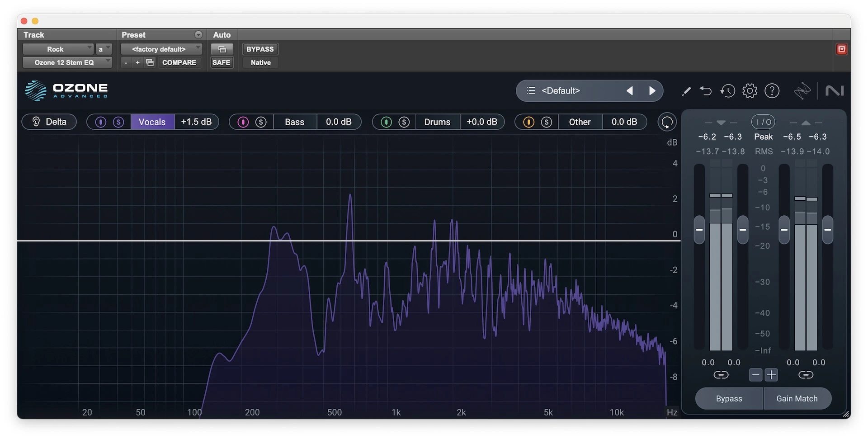868x439 pixels.
Task: Reset stems with circular arrow icon
Action: [667, 122]
